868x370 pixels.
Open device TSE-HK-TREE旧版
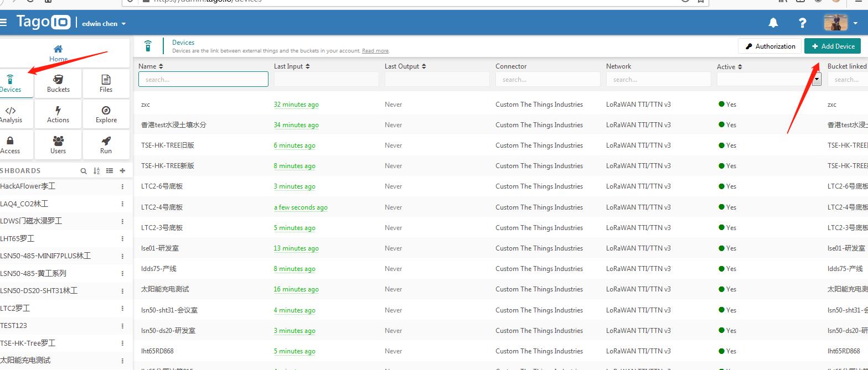click(168, 145)
